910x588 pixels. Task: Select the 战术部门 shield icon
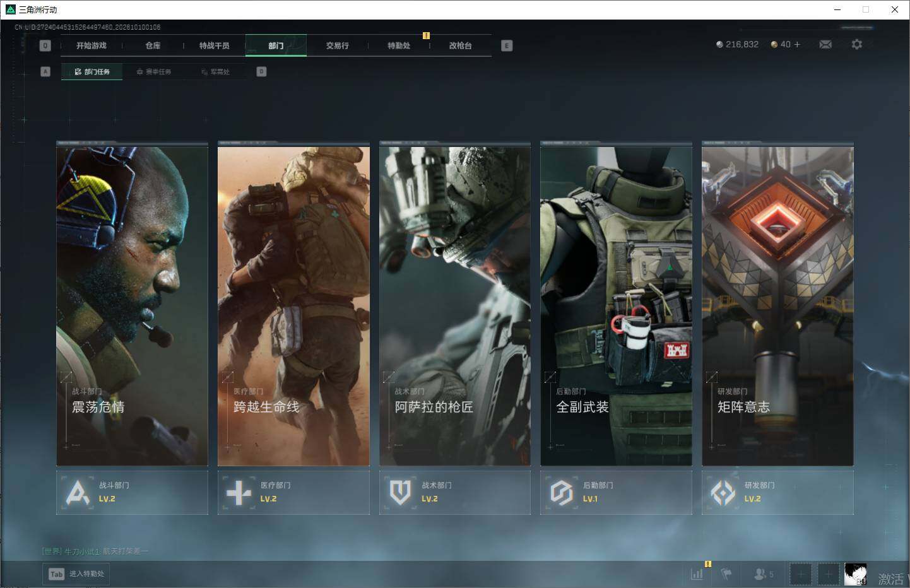coord(400,492)
